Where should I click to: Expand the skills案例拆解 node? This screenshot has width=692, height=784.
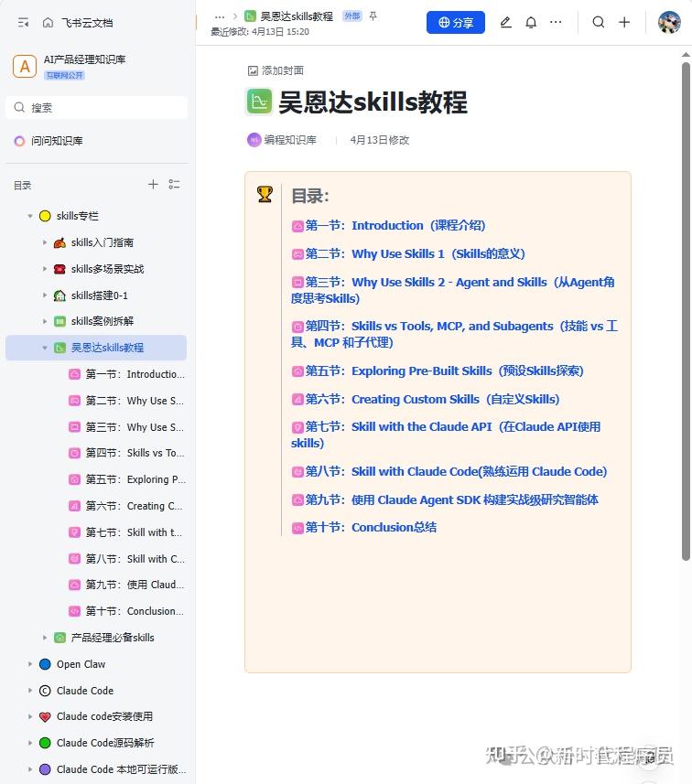point(45,321)
